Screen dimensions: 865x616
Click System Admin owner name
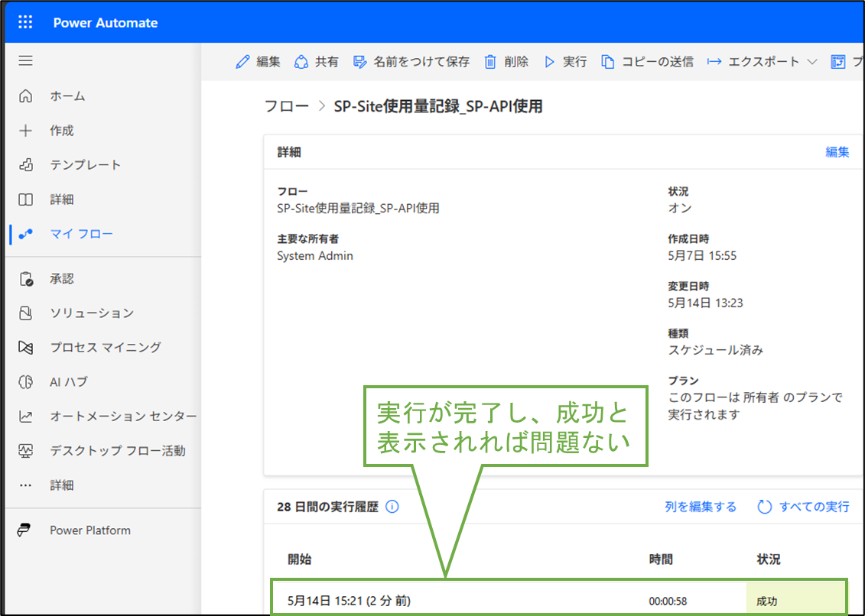[x=315, y=256]
